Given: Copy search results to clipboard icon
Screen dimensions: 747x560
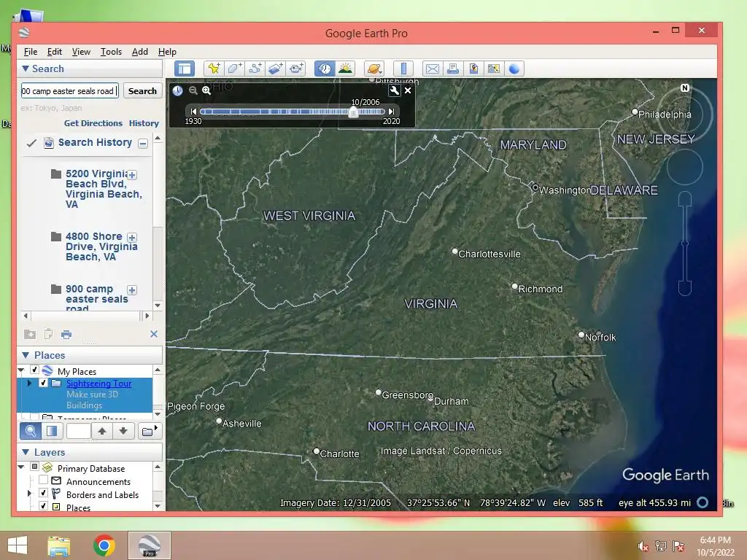Looking at the screenshot, I should [48, 334].
